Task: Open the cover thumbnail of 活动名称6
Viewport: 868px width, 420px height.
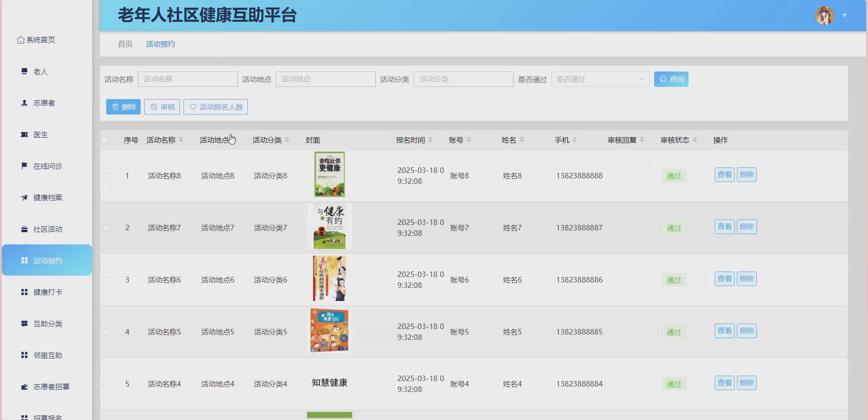Action: coord(329,278)
